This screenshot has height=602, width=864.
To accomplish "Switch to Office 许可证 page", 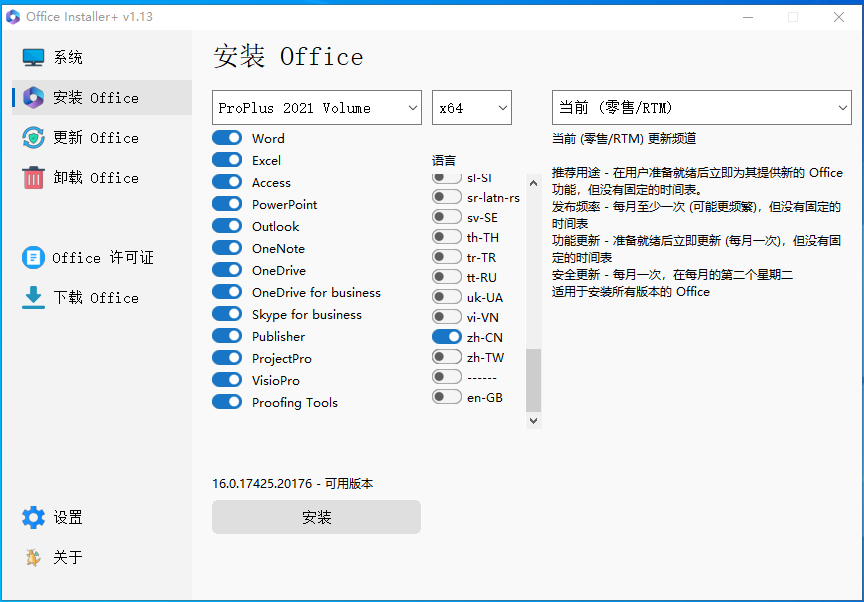I will (x=102, y=257).
